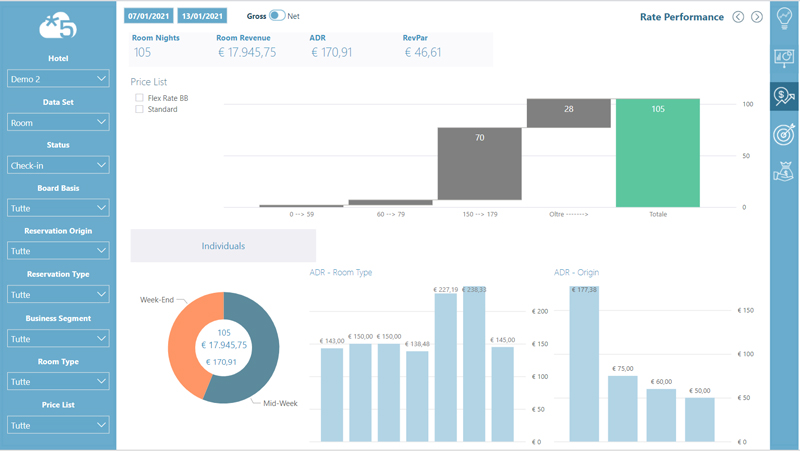Viewport: 800px width, 451px height.
Task: Click the € 60,00 bar in ADR Origin
Action: (661, 415)
